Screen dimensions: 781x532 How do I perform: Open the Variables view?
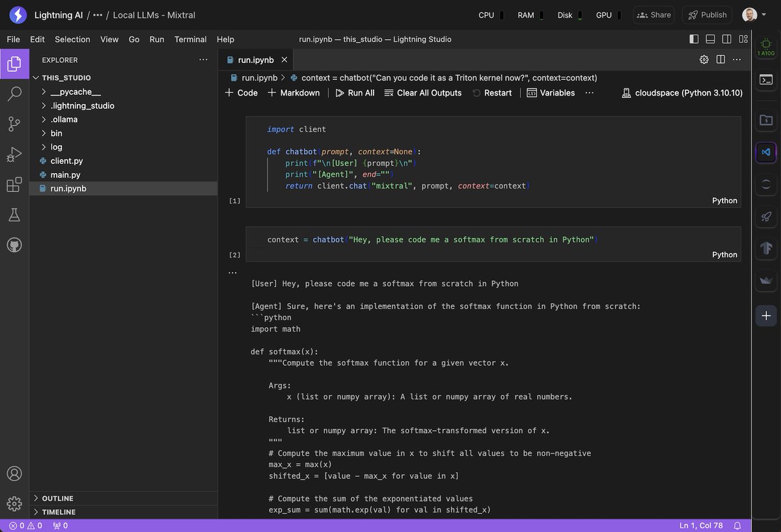coord(551,93)
